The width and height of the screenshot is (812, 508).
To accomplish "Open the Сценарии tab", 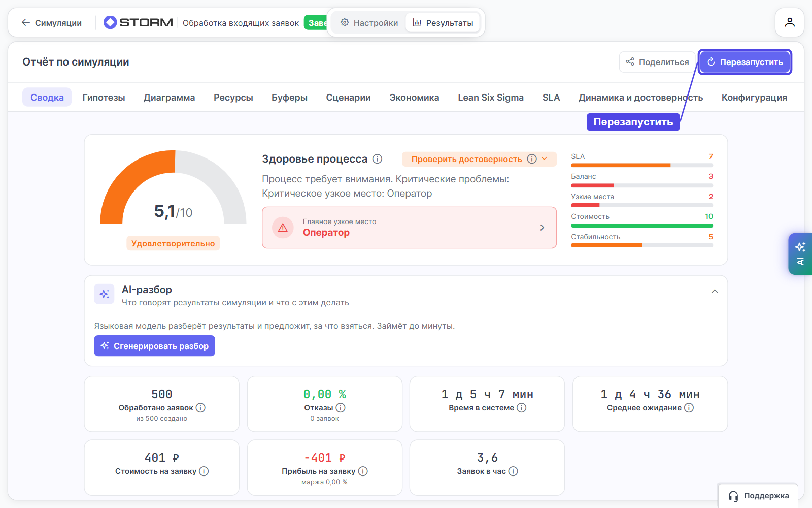I will pos(348,98).
